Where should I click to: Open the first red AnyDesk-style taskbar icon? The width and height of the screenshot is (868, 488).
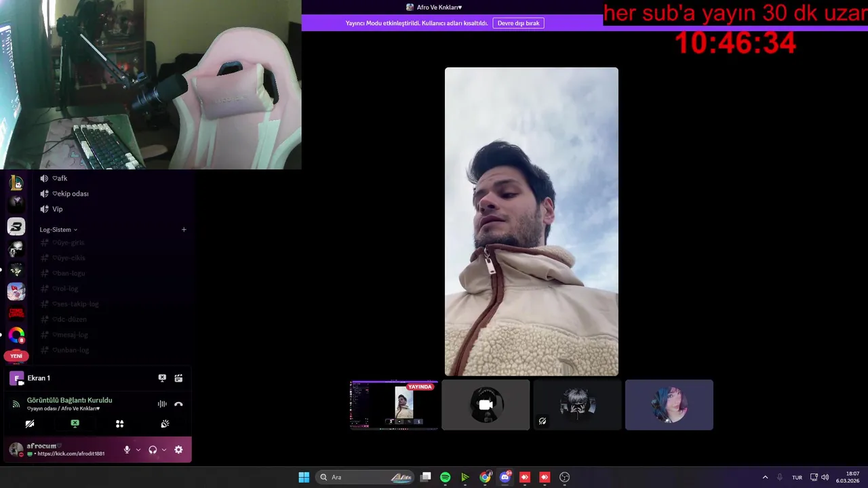click(x=525, y=477)
